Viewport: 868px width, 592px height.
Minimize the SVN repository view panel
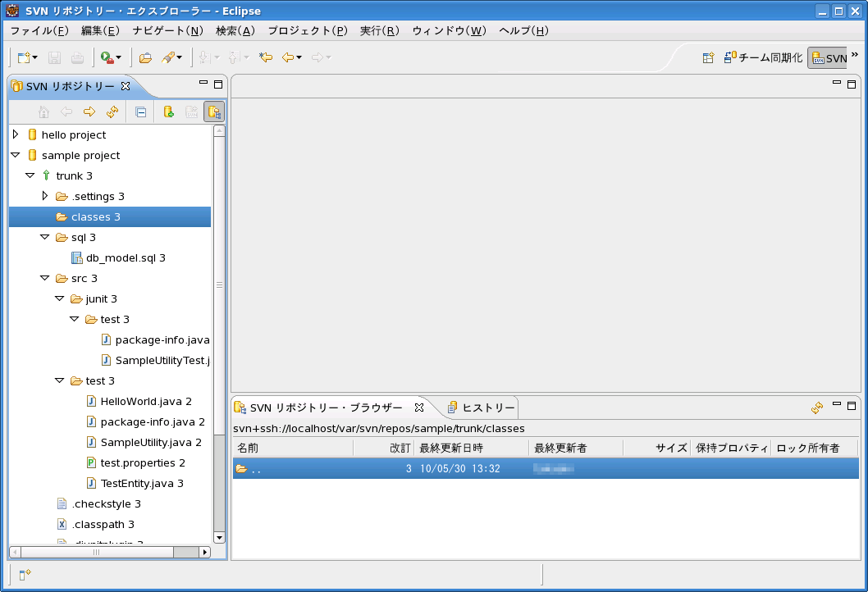[x=203, y=83]
